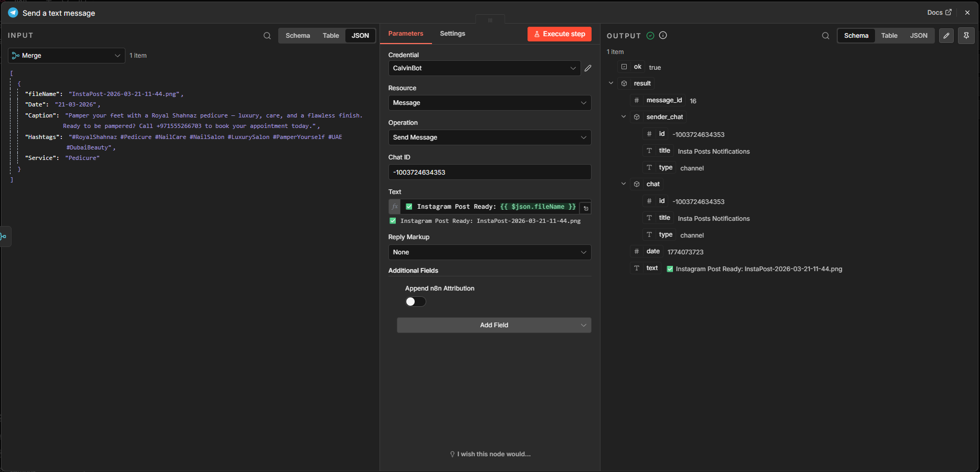Click the output info icon
The image size is (980, 472).
(663, 36)
